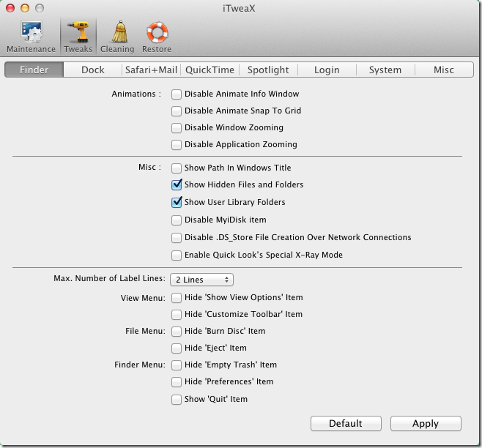Screen dimensions: 482x448
Task: Enable Show Path In Windows Title
Action: pos(177,168)
